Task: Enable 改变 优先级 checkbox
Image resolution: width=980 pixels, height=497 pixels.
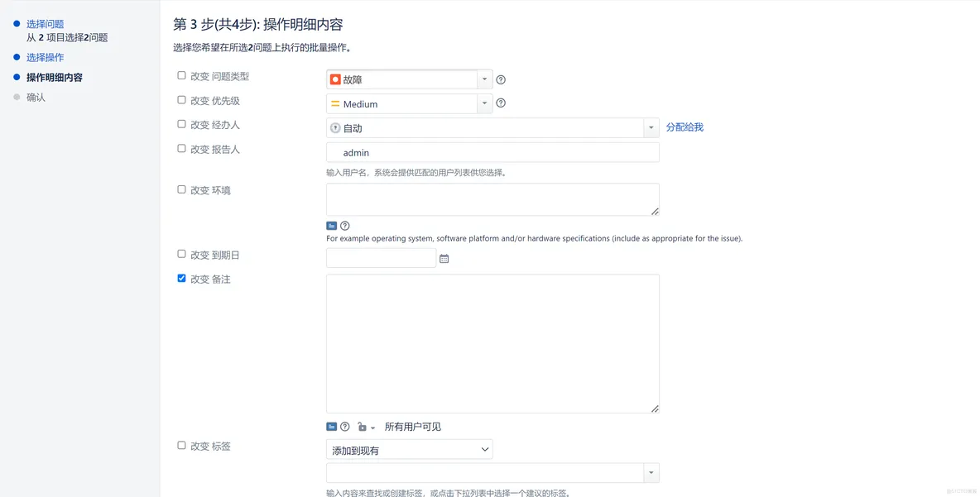Action: [181, 100]
